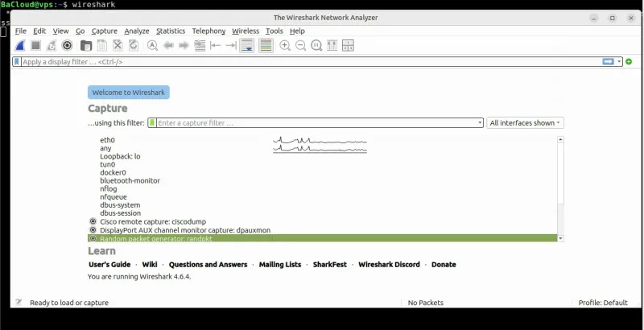Open the Edit menu
This screenshot has height=330, width=644.
point(39,31)
